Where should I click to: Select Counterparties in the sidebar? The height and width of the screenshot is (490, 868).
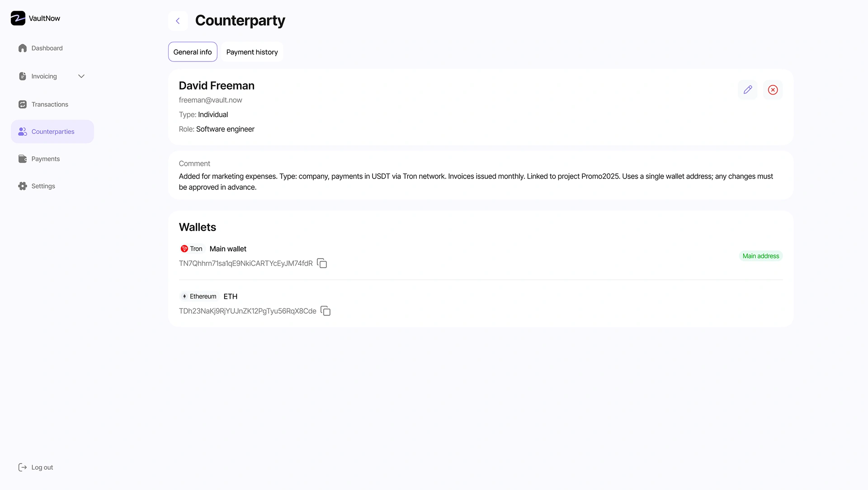pos(52,132)
